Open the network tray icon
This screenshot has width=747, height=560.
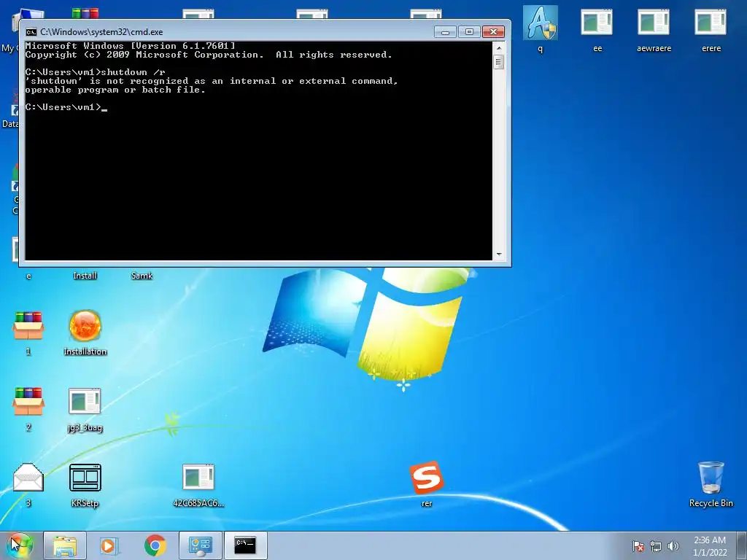click(x=656, y=546)
